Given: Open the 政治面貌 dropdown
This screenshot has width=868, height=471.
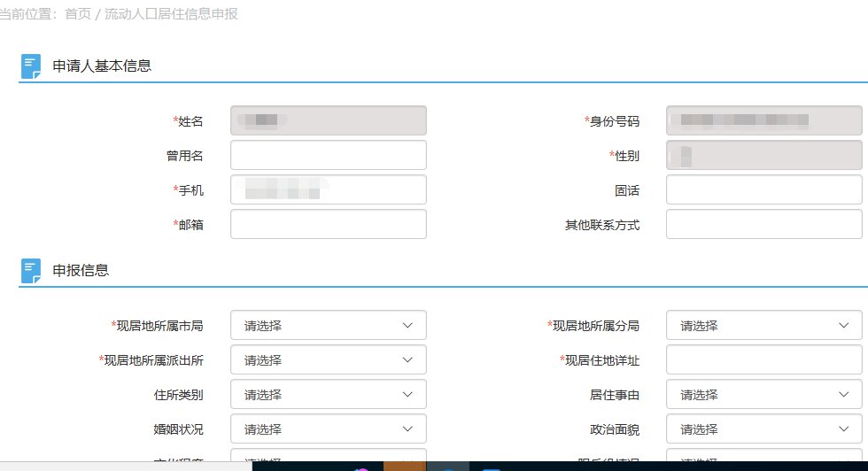Looking at the screenshot, I should click(763, 429).
